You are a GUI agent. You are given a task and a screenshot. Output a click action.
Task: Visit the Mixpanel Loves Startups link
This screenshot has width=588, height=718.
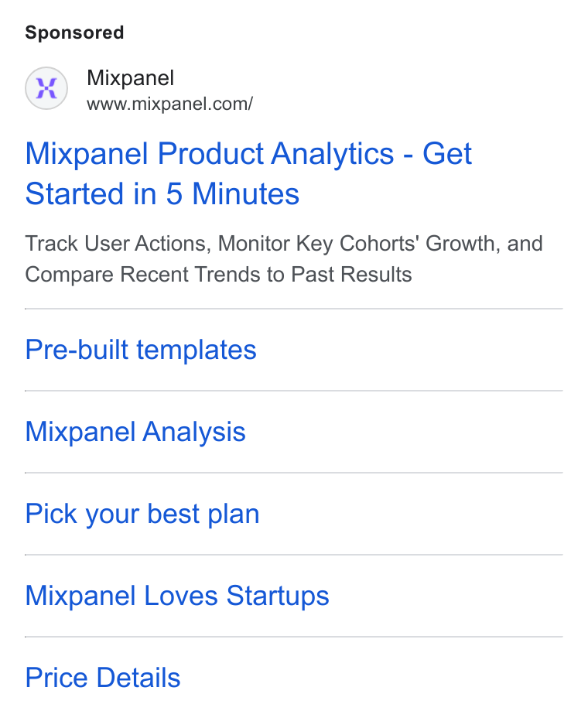pos(177,596)
